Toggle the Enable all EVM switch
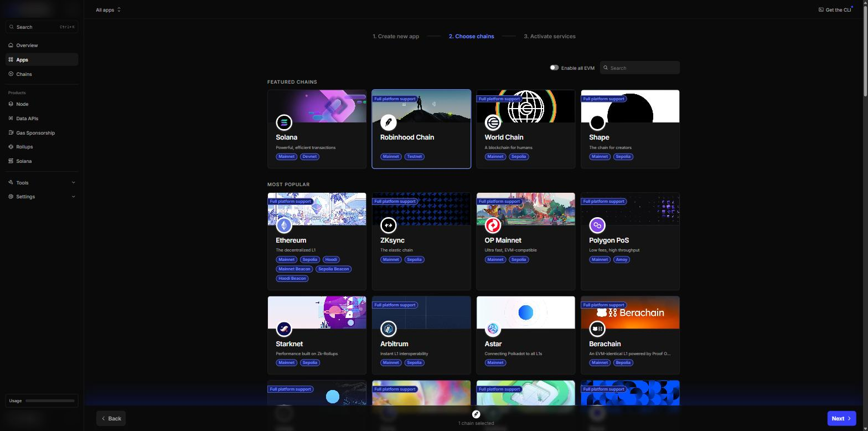Image resolution: width=868 pixels, height=431 pixels. point(554,68)
